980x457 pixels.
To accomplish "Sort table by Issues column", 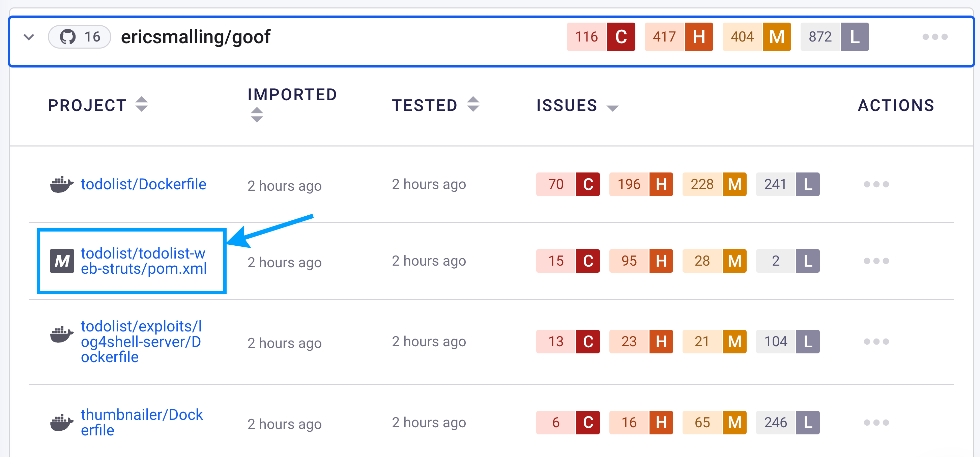I will pyautogui.click(x=612, y=107).
